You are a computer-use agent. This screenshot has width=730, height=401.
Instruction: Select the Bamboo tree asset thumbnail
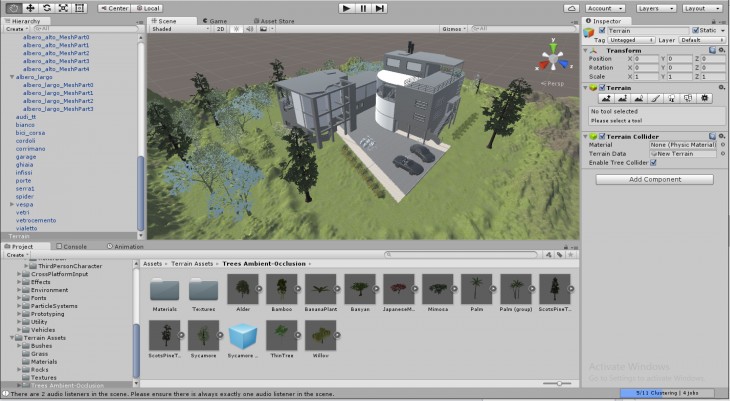click(x=281, y=289)
